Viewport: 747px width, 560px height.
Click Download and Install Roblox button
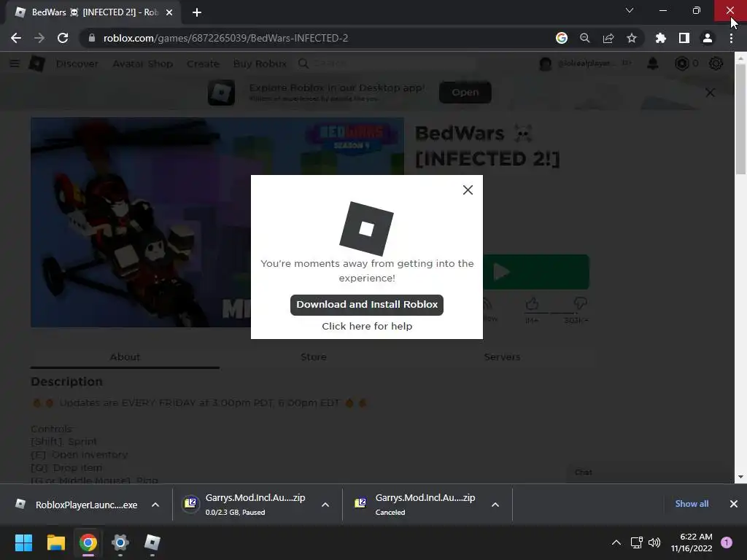pyautogui.click(x=367, y=305)
